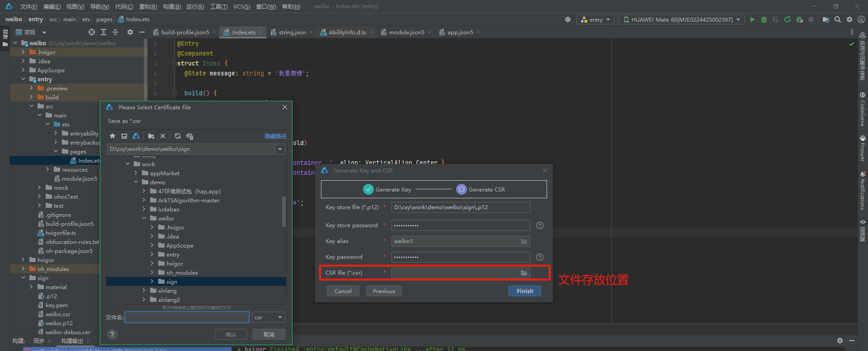The image size is (868, 351).
Task: Create new folder in certificate file dialog
Action: pos(151,136)
